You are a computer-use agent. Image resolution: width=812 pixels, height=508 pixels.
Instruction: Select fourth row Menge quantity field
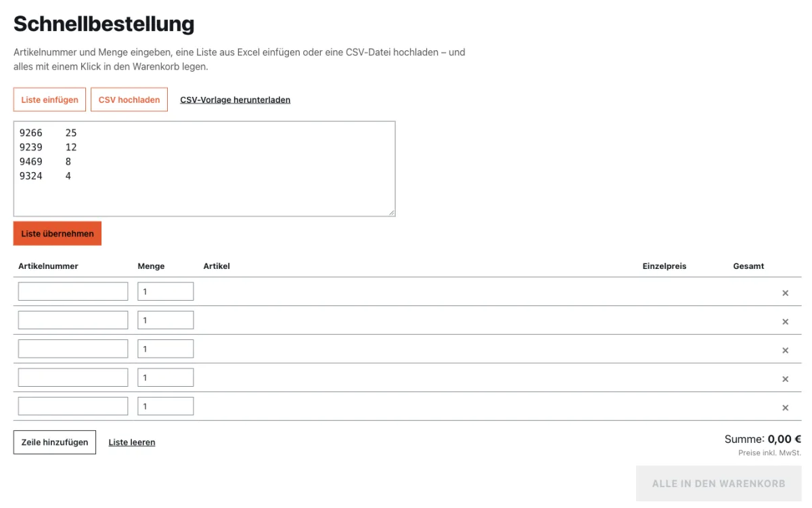(x=166, y=377)
